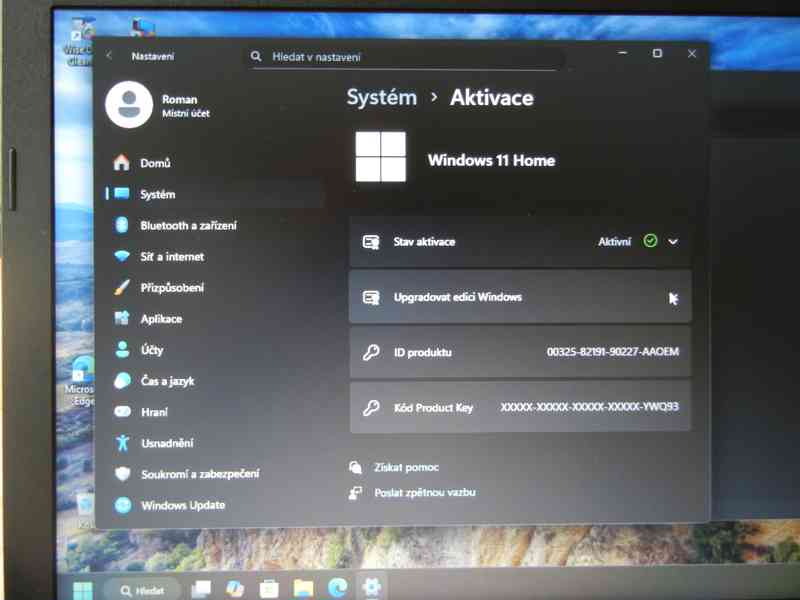Expand the Stav aktivace chevron
The width and height of the screenshot is (800, 600).
tap(673, 242)
